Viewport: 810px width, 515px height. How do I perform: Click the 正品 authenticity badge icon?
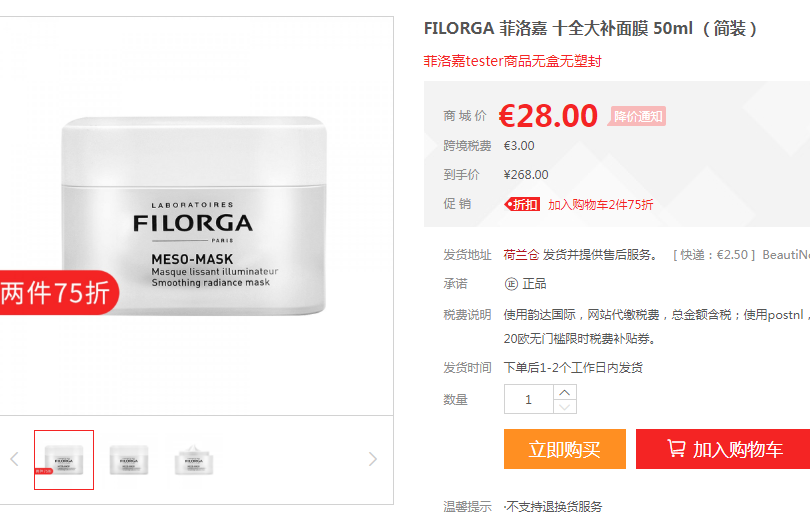coord(511,284)
